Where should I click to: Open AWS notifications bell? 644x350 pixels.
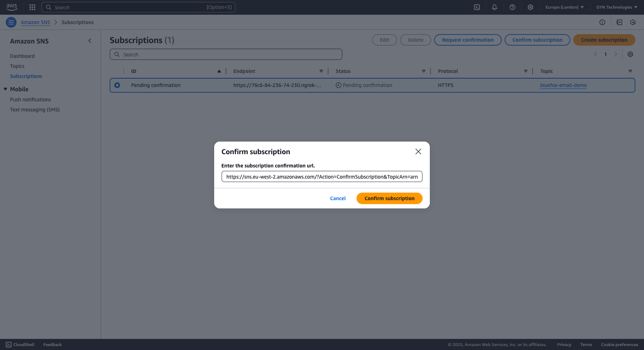click(494, 7)
